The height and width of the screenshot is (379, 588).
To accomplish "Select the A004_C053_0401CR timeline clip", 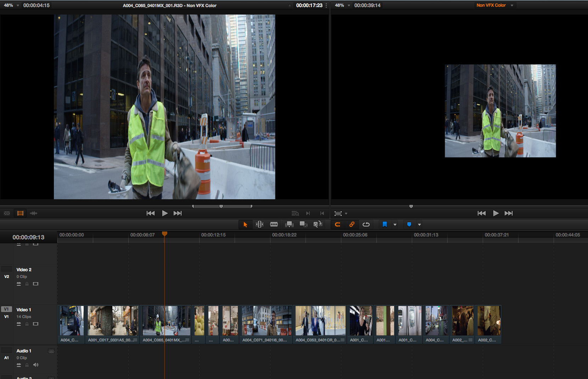I will tap(320, 324).
